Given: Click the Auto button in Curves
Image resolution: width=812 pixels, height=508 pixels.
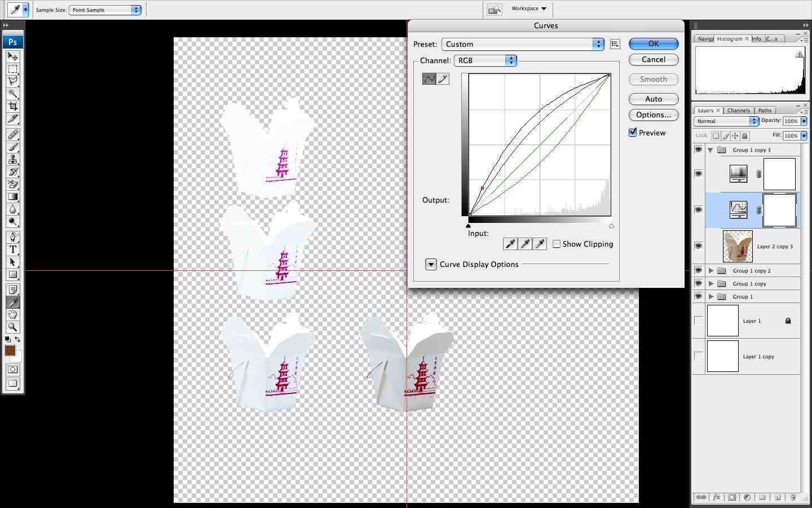Looking at the screenshot, I should click(653, 99).
